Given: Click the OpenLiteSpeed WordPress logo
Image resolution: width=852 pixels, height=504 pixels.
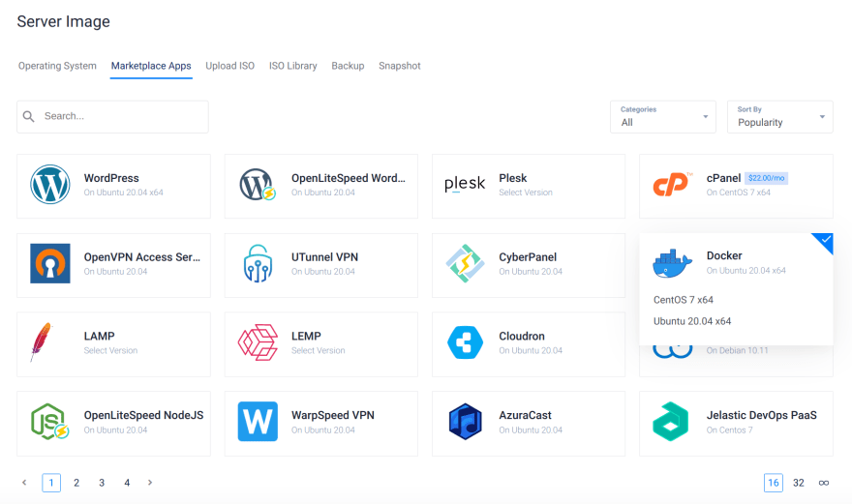Looking at the screenshot, I should click(x=258, y=185).
